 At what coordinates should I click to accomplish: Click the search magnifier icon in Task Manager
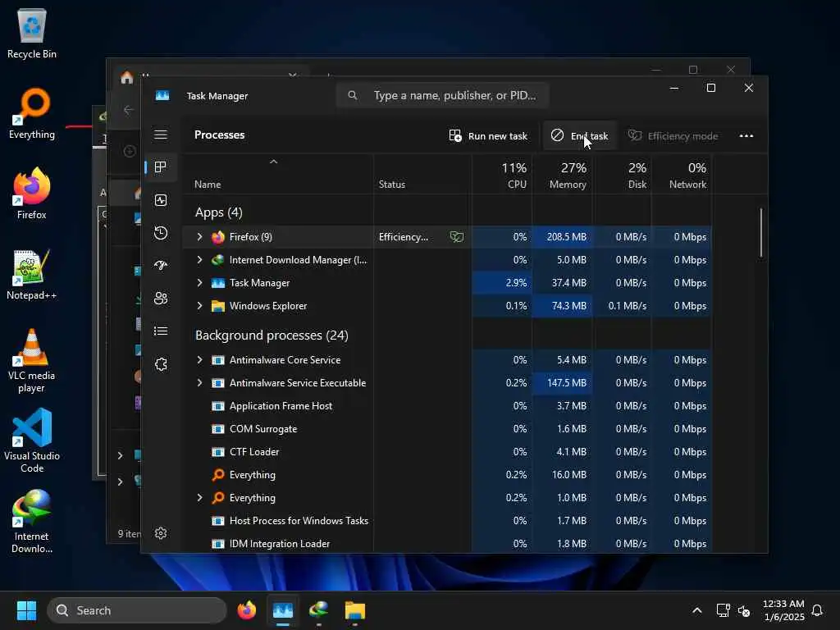pos(353,95)
